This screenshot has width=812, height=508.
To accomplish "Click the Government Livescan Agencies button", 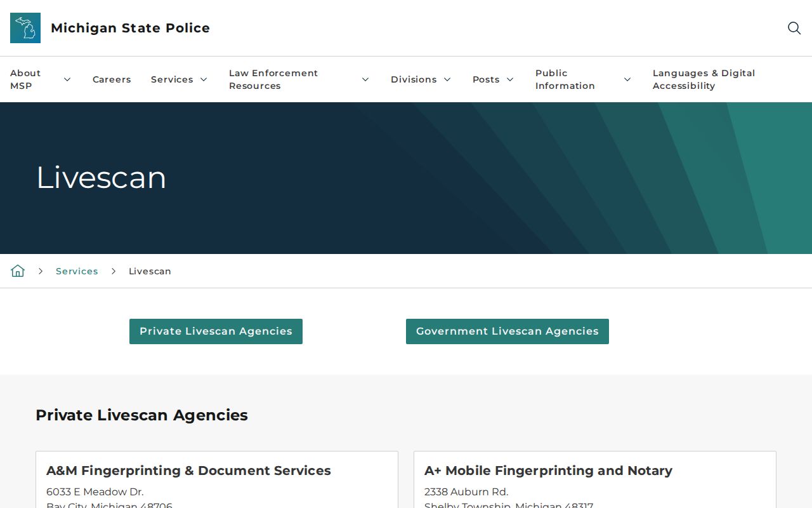I will coord(507,331).
